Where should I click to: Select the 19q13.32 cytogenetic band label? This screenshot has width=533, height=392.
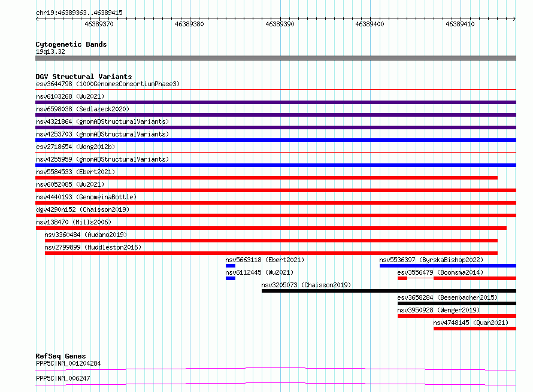tap(50, 51)
